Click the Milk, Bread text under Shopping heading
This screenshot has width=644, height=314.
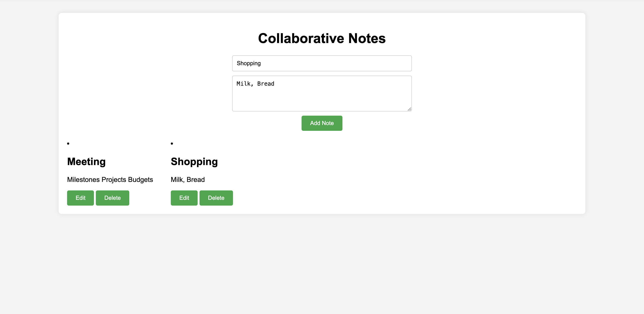click(x=187, y=180)
